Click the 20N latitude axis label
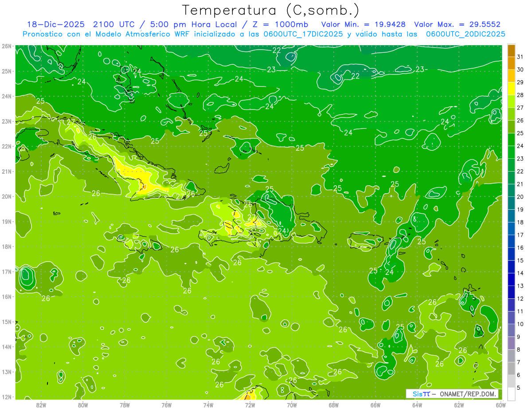532x411 pixels. click(7, 196)
